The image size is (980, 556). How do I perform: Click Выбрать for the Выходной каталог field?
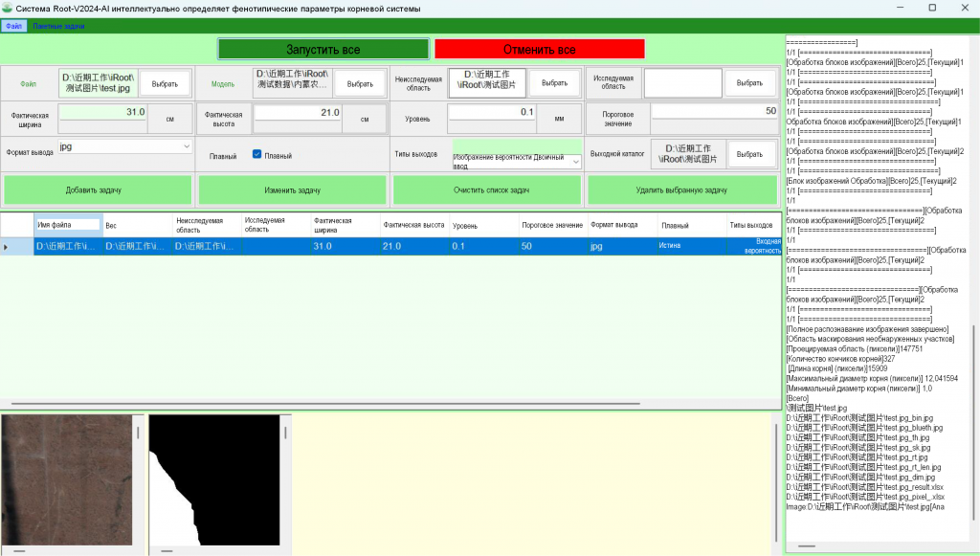click(749, 154)
